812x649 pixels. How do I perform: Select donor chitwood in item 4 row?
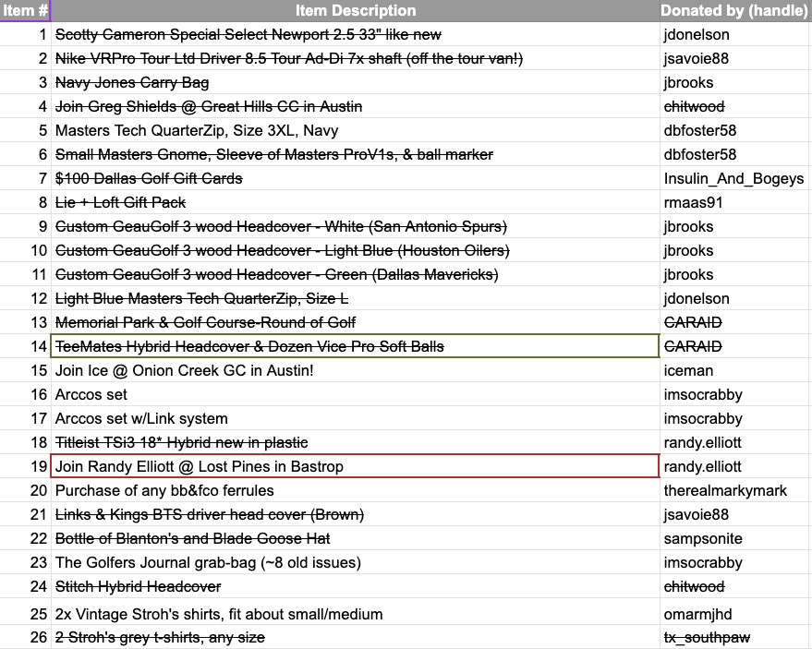pos(736,106)
